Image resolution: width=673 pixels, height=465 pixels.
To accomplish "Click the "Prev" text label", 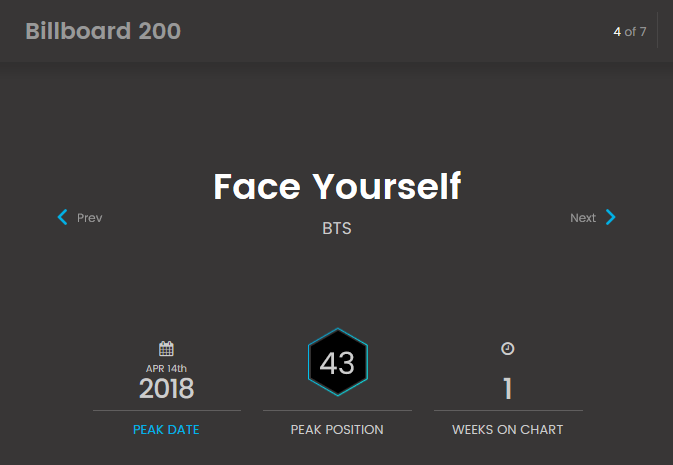I will point(89,218).
